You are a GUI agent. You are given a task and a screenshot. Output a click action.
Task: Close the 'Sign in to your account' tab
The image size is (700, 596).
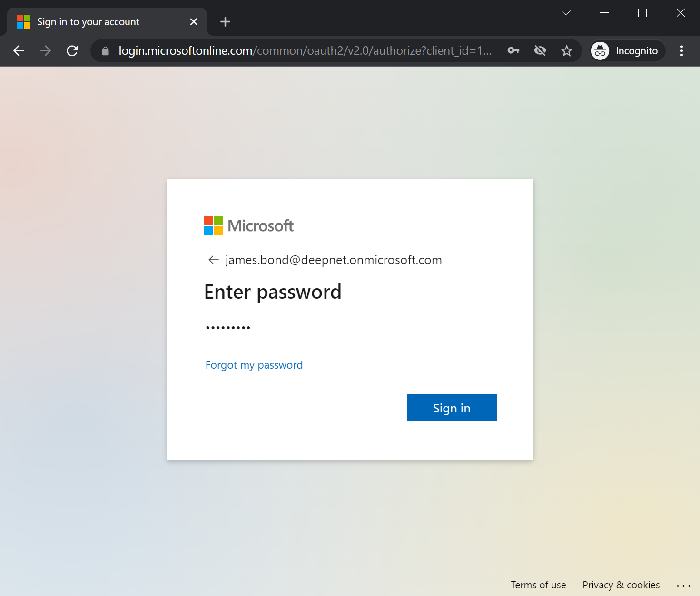pos(194,22)
